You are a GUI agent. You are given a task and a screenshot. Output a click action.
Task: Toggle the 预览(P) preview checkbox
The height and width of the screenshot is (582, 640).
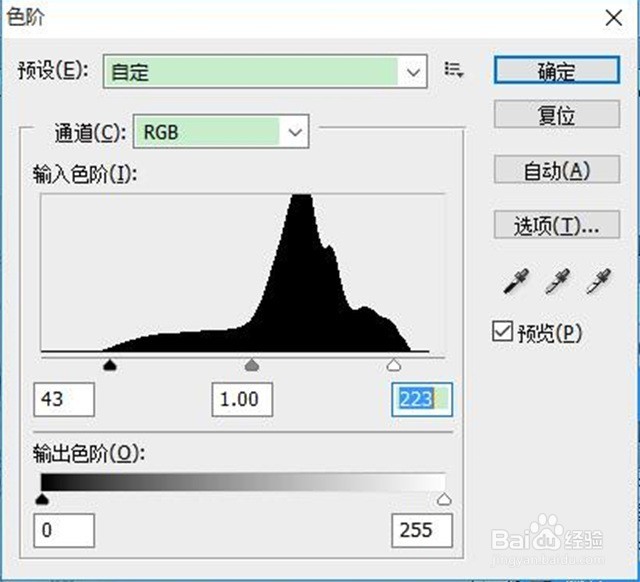tap(502, 331)
